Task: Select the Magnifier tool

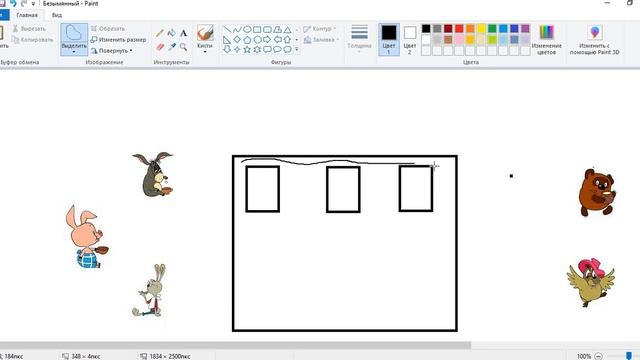Action: 183,47
